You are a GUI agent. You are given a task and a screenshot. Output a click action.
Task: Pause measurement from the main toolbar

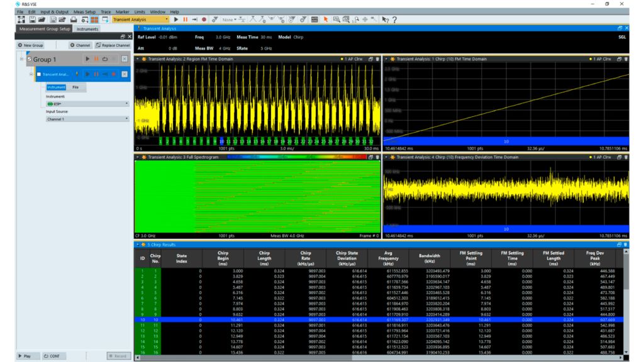[186, 19]
